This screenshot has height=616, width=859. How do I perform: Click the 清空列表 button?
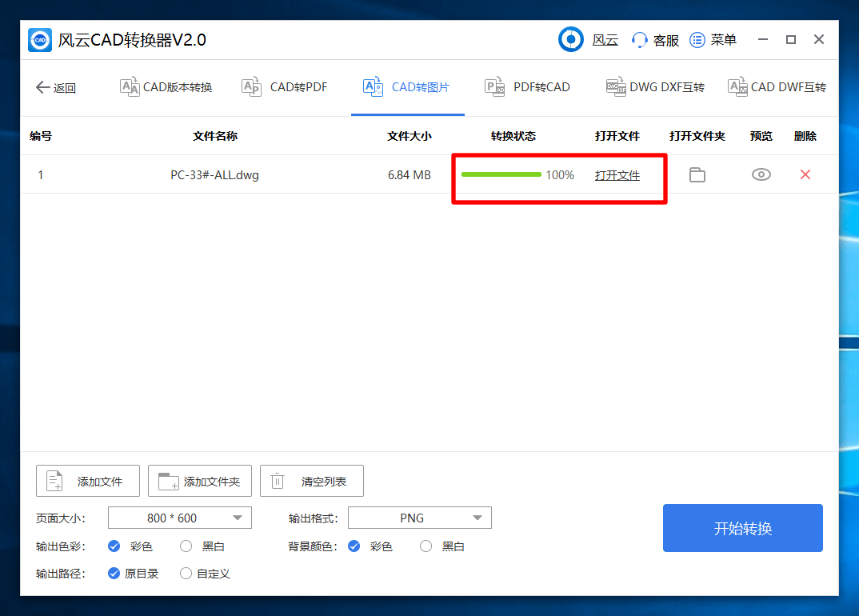[x=311, y=481]
